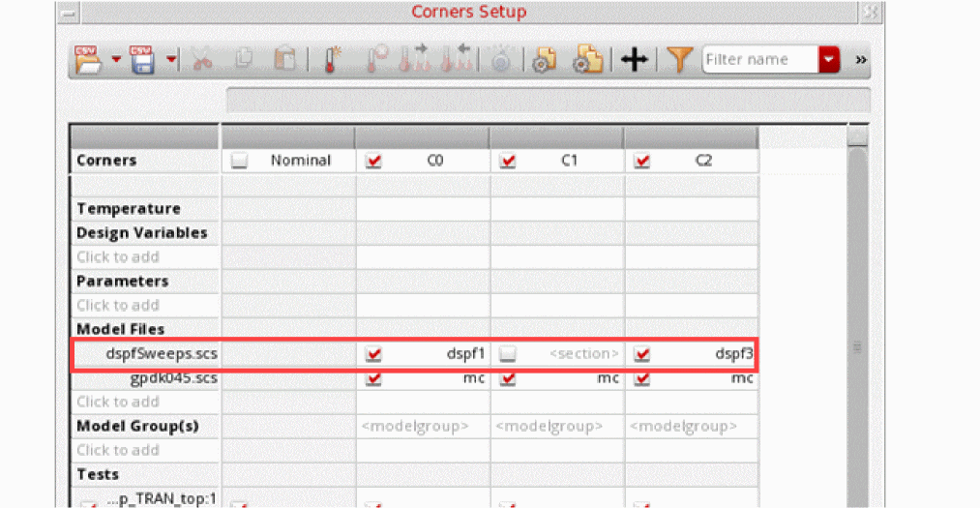Uncheck dspfSweeps.scs dspf1 checkbox for C0
980x508 pixels.
click(x=373, y=353)
